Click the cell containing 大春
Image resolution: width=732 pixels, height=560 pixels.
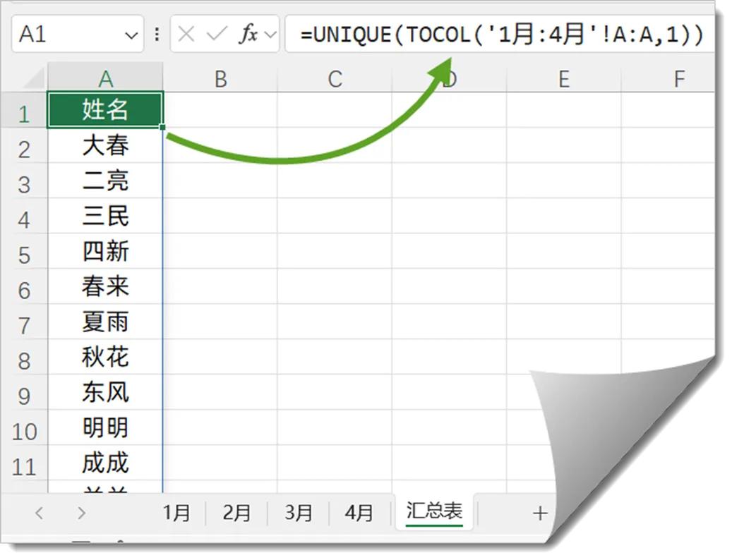click(105, 145)
